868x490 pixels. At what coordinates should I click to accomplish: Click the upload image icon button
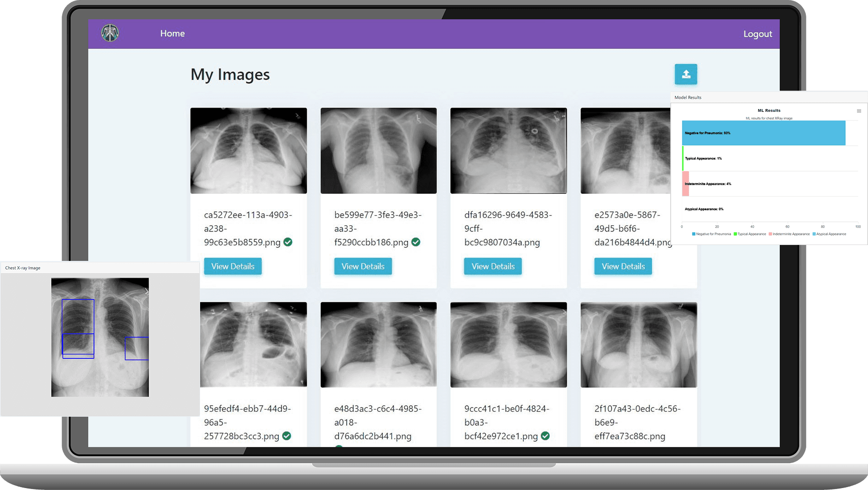tap(686, 74)
